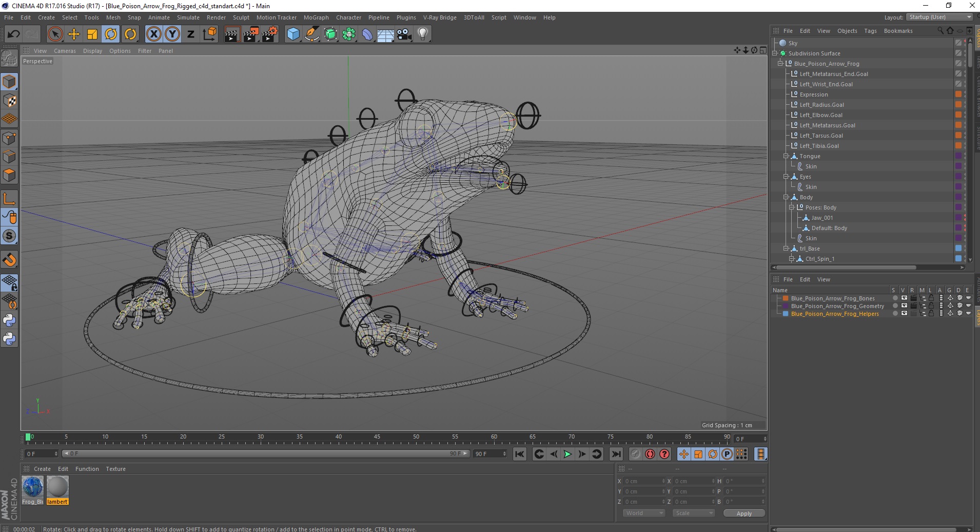Screen dimensions: 980x532
Task: Toggle lock on Blue_Poison_Arrow_Frog_Geometry layer
Action: [x=931, y=306]
